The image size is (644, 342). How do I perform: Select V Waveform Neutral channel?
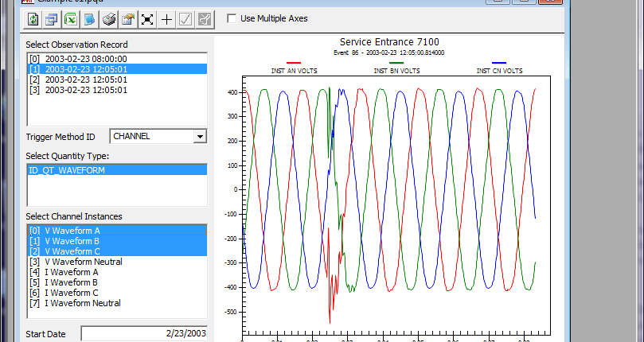(83, 262)
